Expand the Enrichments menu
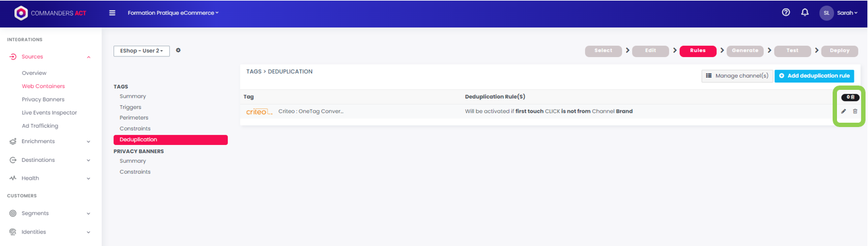This screenshot has height=246, width=868. 50,141
